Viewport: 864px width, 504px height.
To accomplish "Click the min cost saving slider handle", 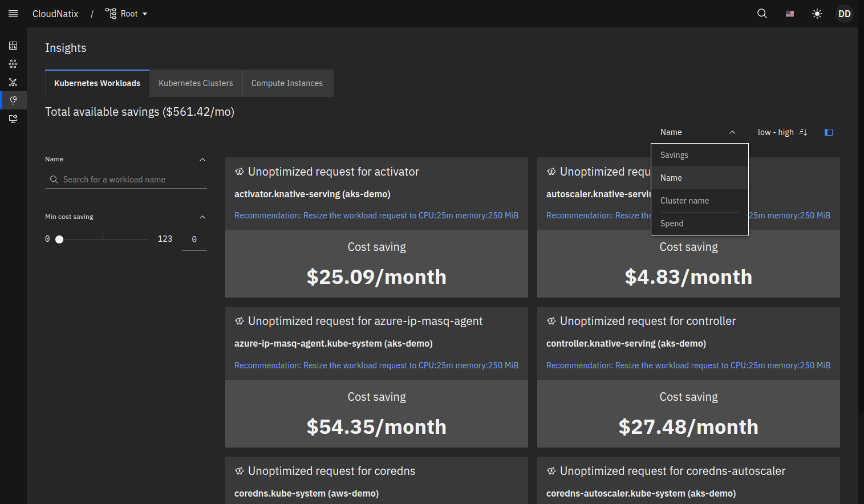I will tap(59, 239).
